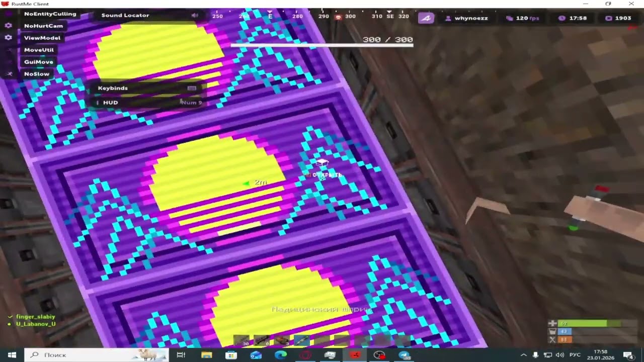Screen dimensions: 644x362
Task: Show hidden system tray icons
Action: [523, 355]
